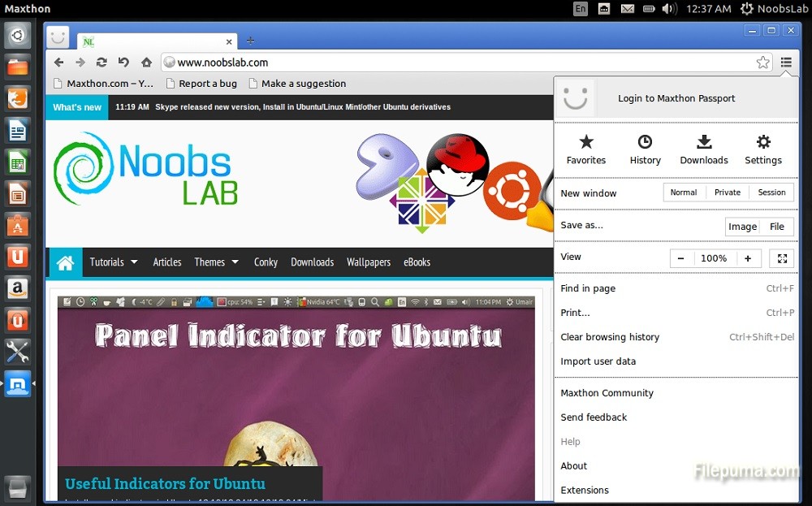Expand the Tutorials dropdown menu
The width and height of the screenshot is (812, 506).
pos(114,262)
